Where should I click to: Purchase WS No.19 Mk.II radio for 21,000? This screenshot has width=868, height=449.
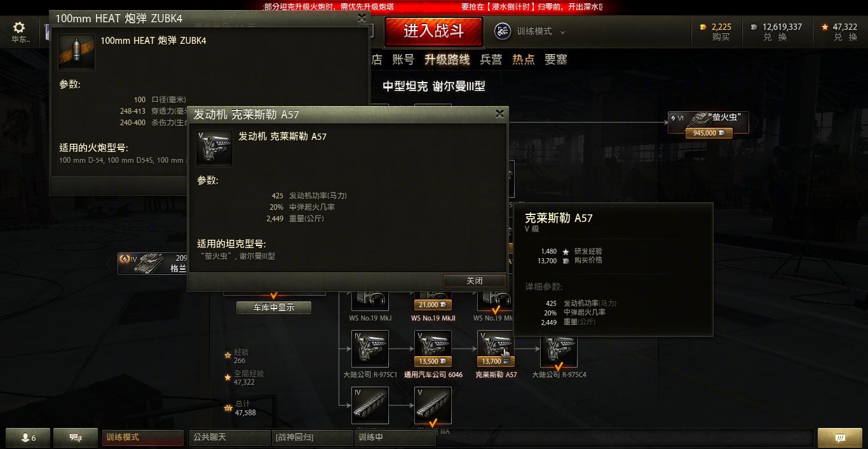click(433, 305)
